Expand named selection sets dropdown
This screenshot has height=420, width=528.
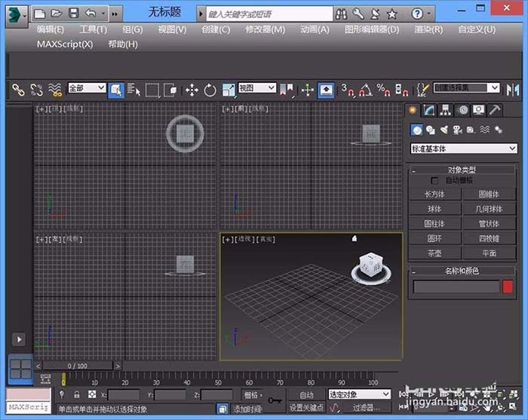point(493,87)
